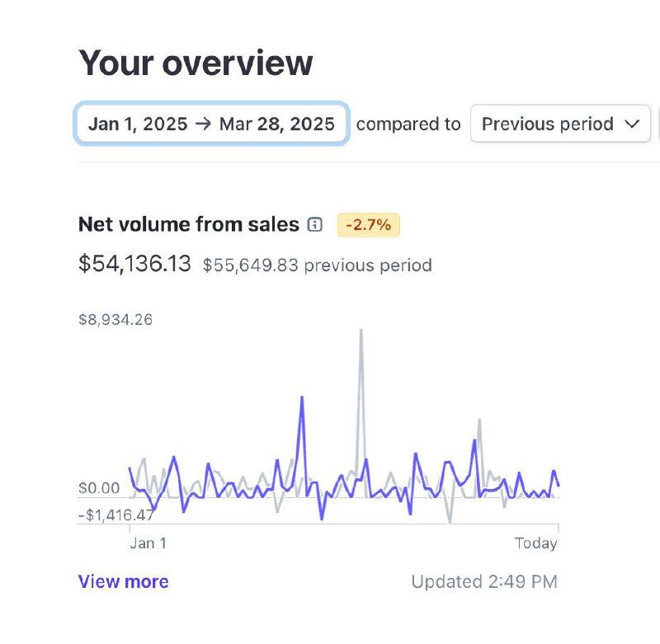Click the $0.00 baseline label
This screenshot has width=660, height=644.
tap(99, 488)
